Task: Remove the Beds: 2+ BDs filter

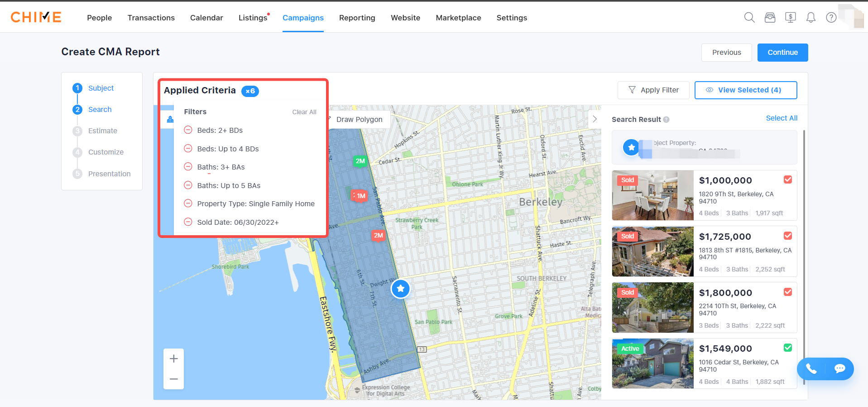Action: (x=188, y=130)
